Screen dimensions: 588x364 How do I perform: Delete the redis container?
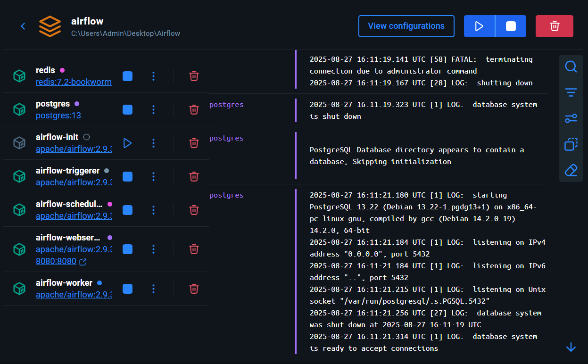pos(194,76)
